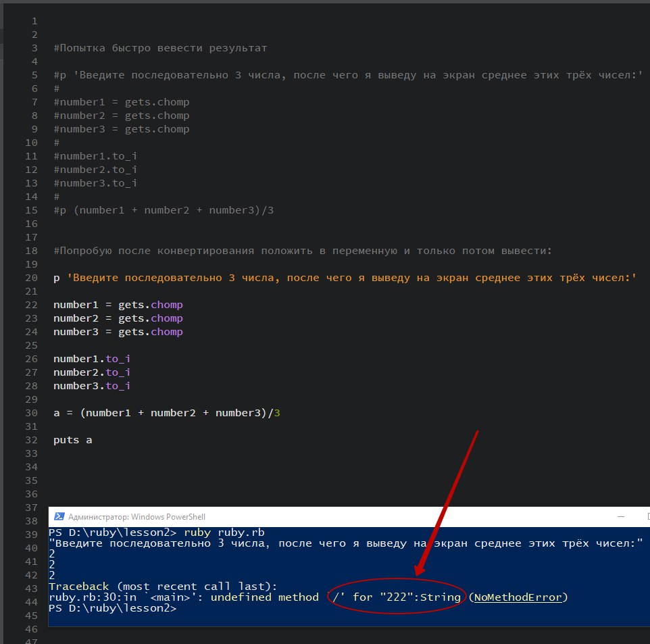The height and width of the screenshot is (644, 650).
Task: Click the commented '#number1.to_i' line
Action: click(x=95, y=156)
